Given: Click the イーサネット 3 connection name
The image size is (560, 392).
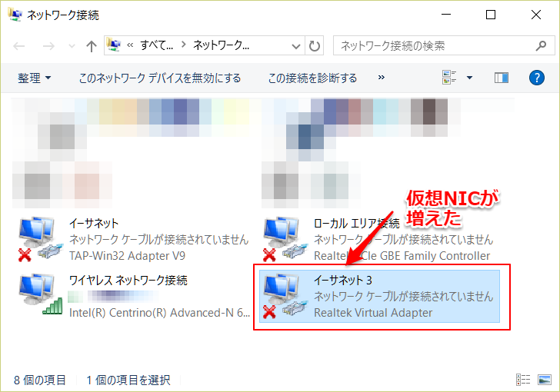Looking at the screenshot, I should point(343,281).
